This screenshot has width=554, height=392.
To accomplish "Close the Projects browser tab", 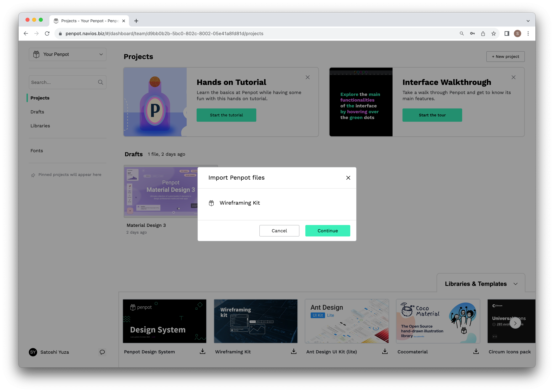I will coord(123,21).
